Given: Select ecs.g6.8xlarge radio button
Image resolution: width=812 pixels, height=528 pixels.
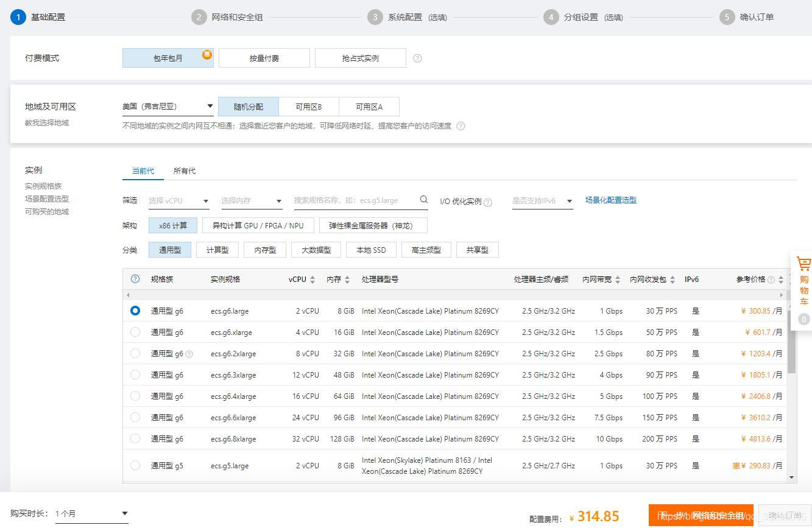Looking at the screenshot, I should tap(135, 438).
